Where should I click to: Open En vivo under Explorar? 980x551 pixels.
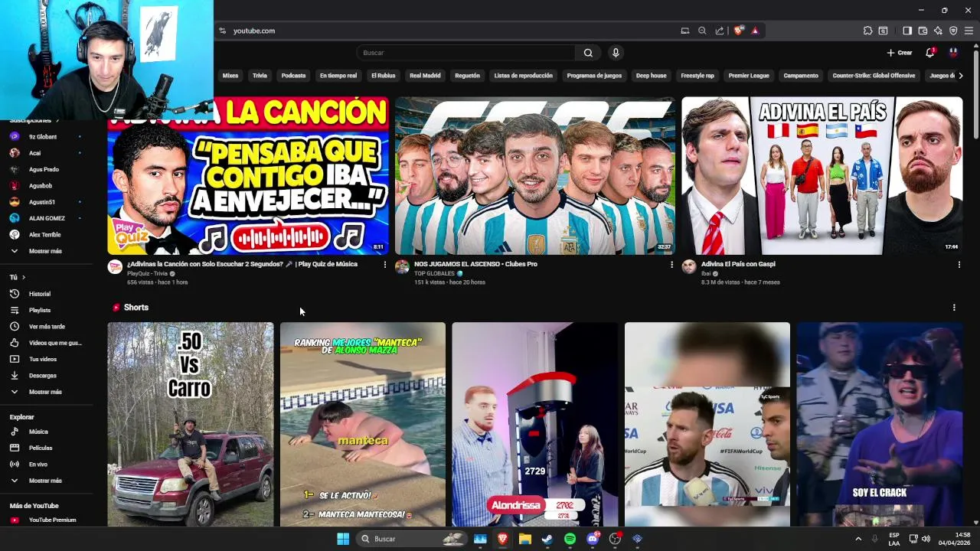pyautogui.click(x=46, y=465)
